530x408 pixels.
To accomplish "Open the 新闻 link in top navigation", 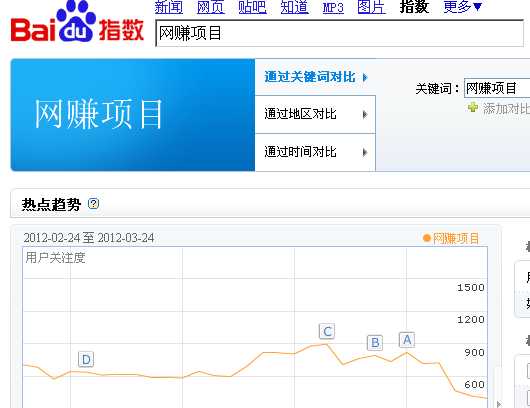I will click(x=169, y=7).
